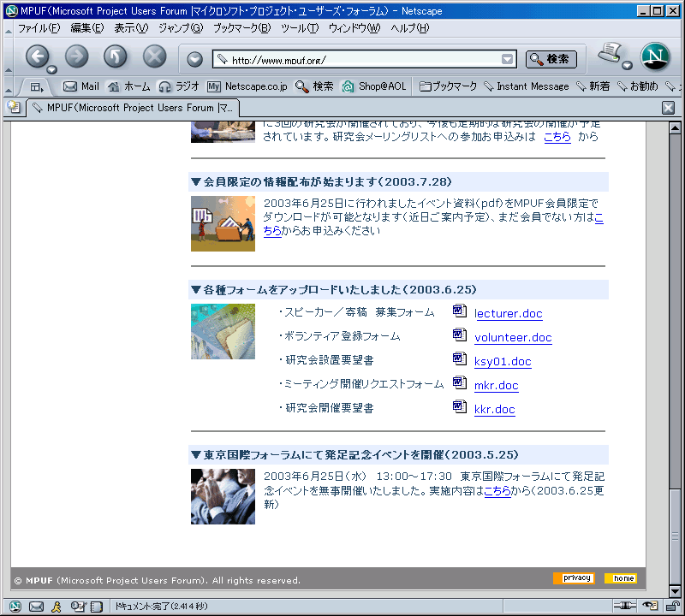Click こちら event details link

click(x=497, y=491)
